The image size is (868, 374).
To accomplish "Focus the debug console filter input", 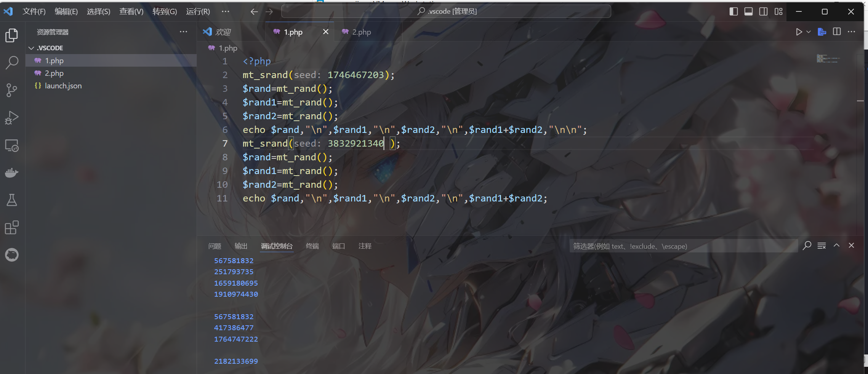I will [684, 246].
